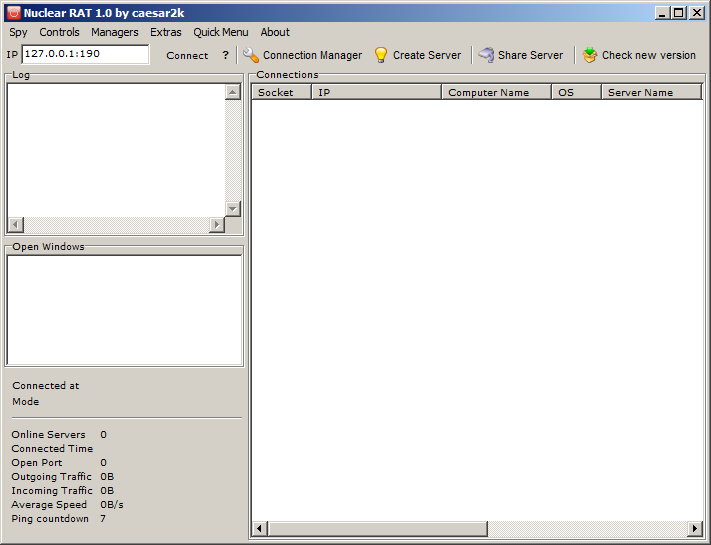711x545 pixels.
Task: Focus the IP address input field
Action: 85,55
